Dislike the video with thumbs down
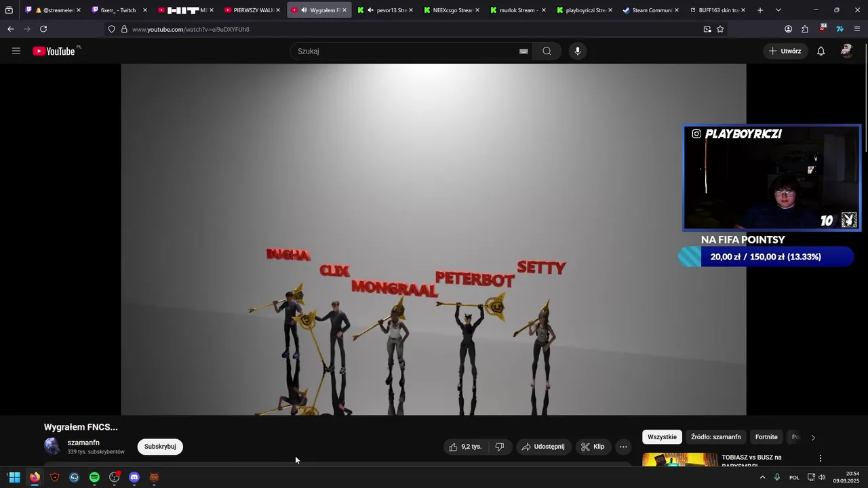This screenshot has width=868, height=488. point(500,447)
